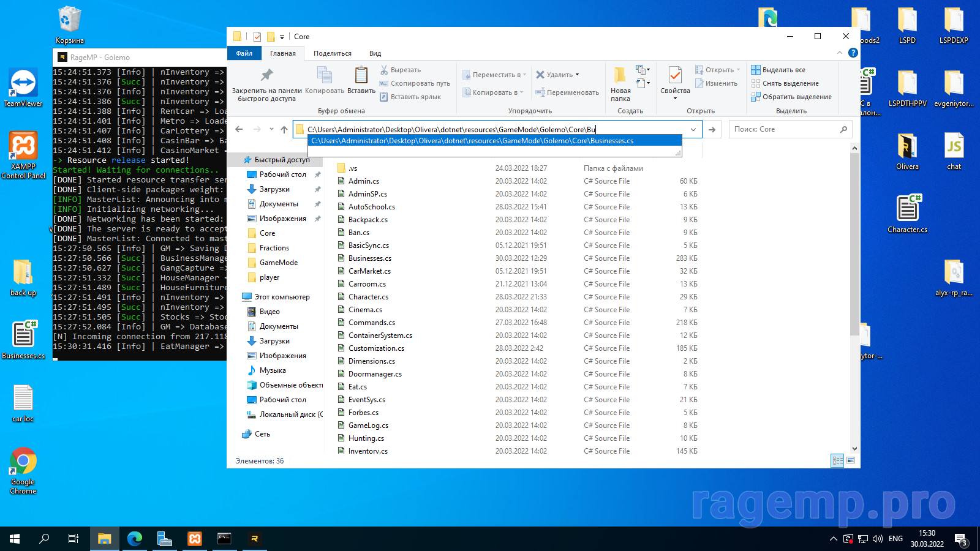The height and width of the screenshot is (551, 980).
Task: Select Fractions folder in Quick Access
Action: (274, 248)
